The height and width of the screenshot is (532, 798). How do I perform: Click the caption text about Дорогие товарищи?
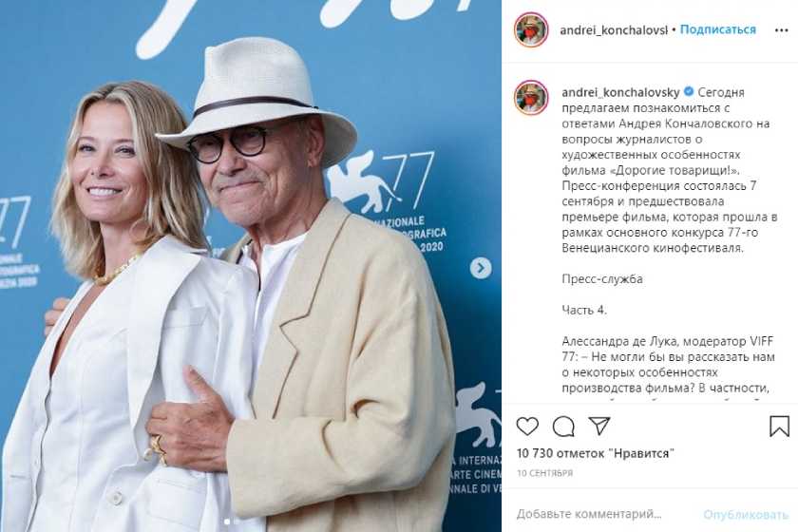[669, 170]
